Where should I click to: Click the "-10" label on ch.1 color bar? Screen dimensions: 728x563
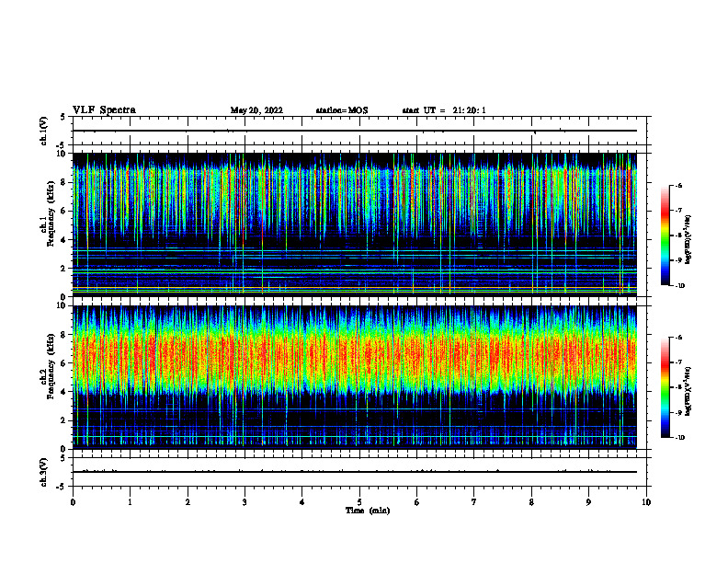tap(679, 285)
